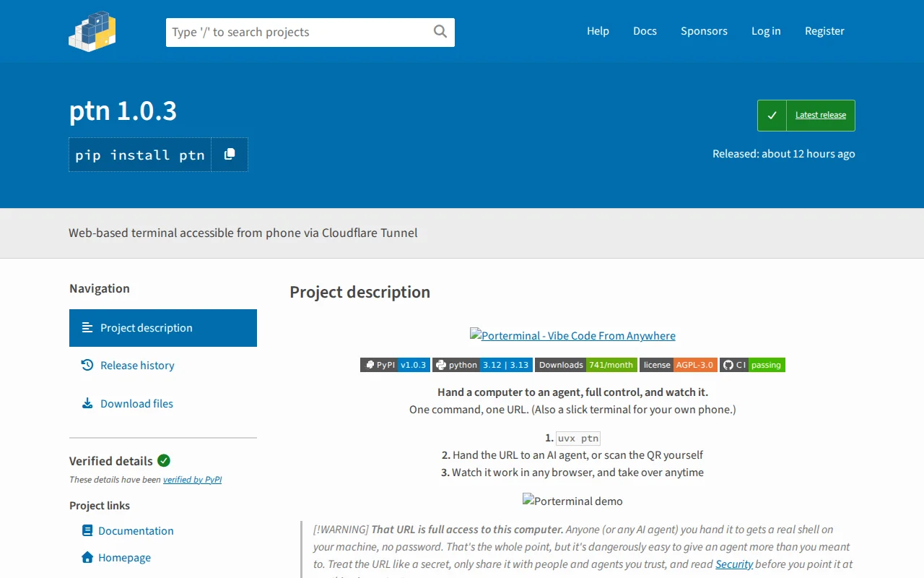Click the Project links heading
The image size is (924, 578).
100,506
